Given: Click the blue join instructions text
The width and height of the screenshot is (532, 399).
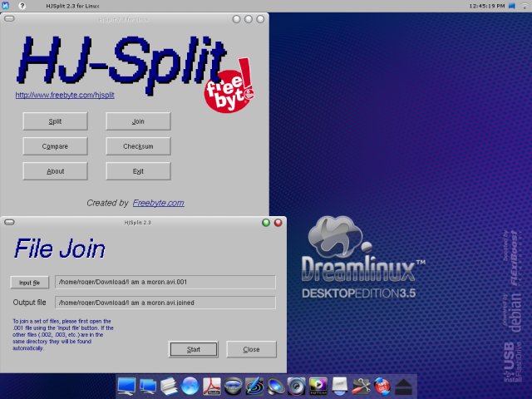Looking at the screenshot, I should tap(63, 334).
